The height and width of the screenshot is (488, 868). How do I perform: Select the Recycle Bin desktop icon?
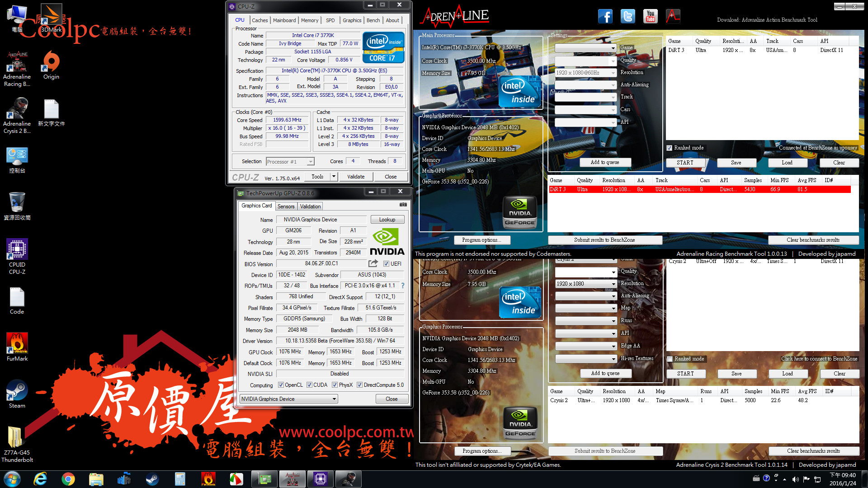(x=17, y=206)
